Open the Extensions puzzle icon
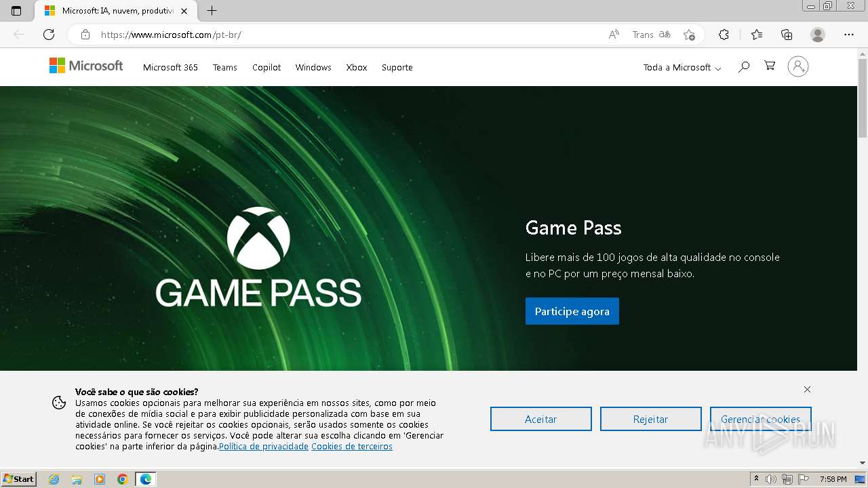The width and height of the screenshot is (868, 488). click(724, 35)
